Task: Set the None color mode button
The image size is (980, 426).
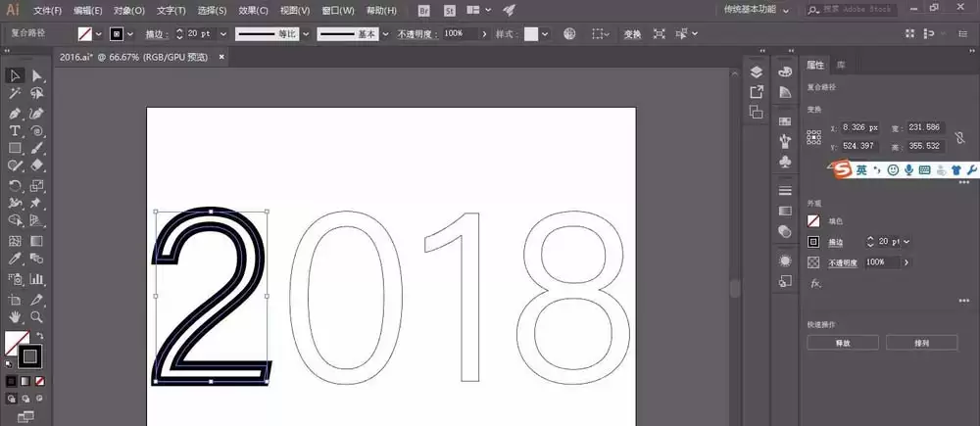Action: 39,381
